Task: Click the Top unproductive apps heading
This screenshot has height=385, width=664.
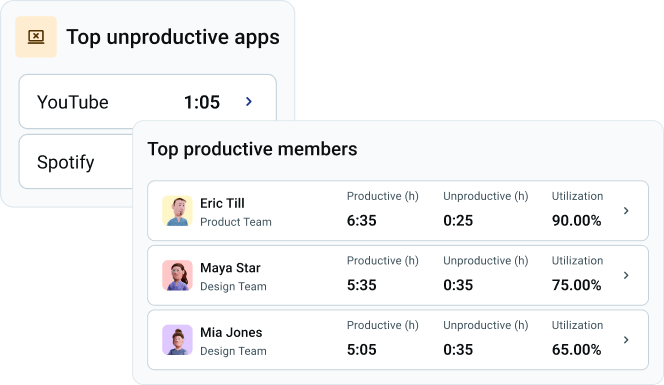Action: [x=173, y=37]
